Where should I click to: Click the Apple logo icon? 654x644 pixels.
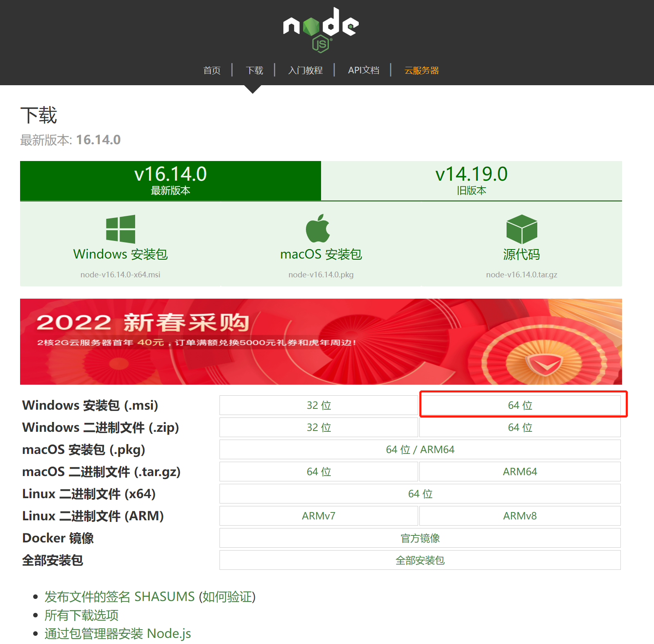[x=318, y=228]
